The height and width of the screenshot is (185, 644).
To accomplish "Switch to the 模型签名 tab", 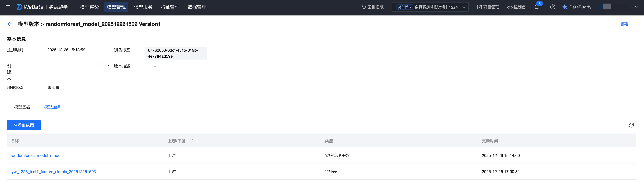I will (22, 107).
